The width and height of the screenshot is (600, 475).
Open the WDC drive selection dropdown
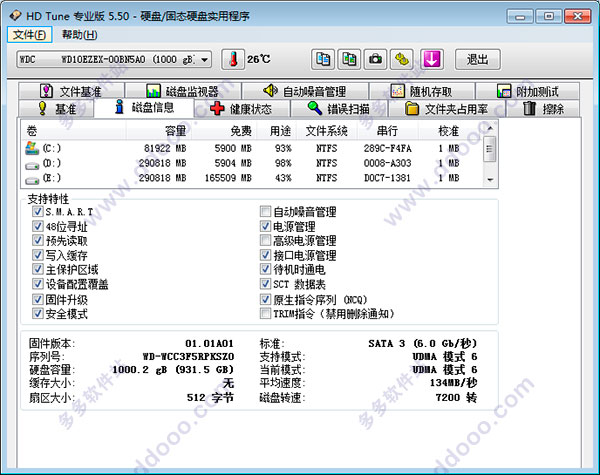click(x=114, y=60)
